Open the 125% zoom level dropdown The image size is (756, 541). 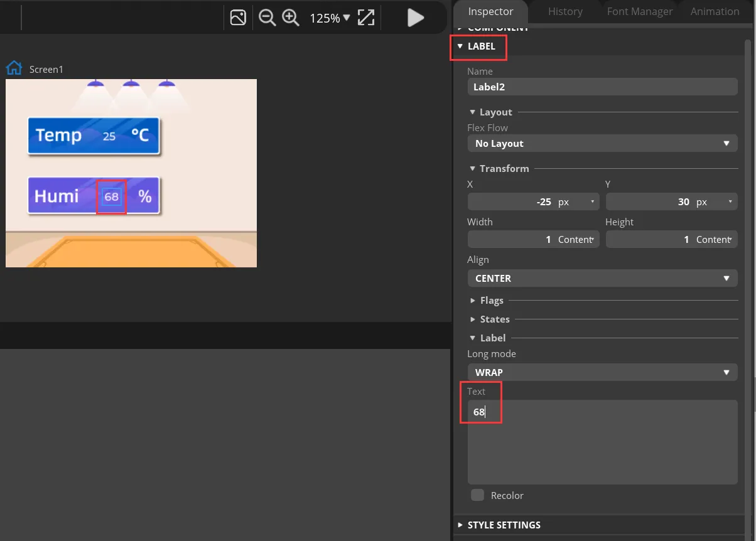pos(330,18)
